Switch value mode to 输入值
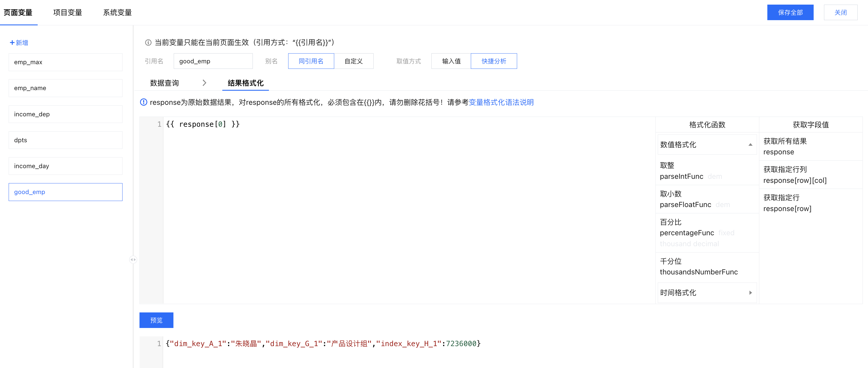This screenshot has height=368, width=868. coord(451,61)
